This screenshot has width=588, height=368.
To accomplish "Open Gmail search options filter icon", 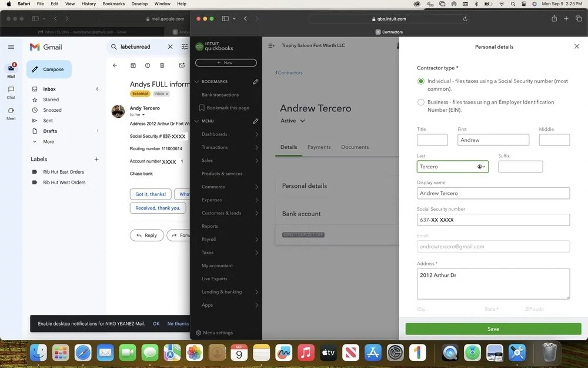I will [x=185, y=47].
